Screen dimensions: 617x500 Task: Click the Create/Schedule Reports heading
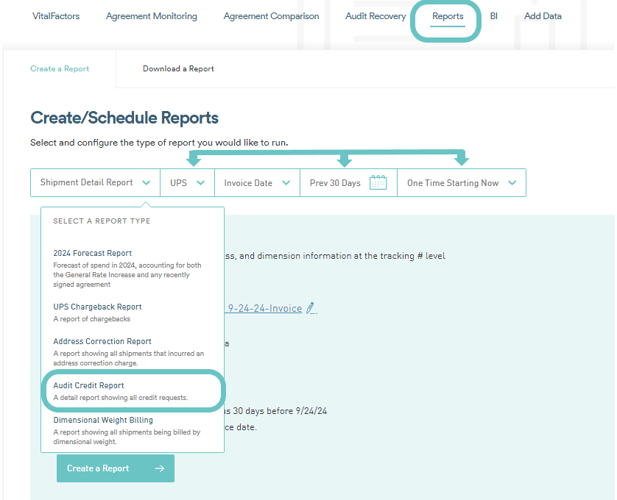[x=124, y=118]
